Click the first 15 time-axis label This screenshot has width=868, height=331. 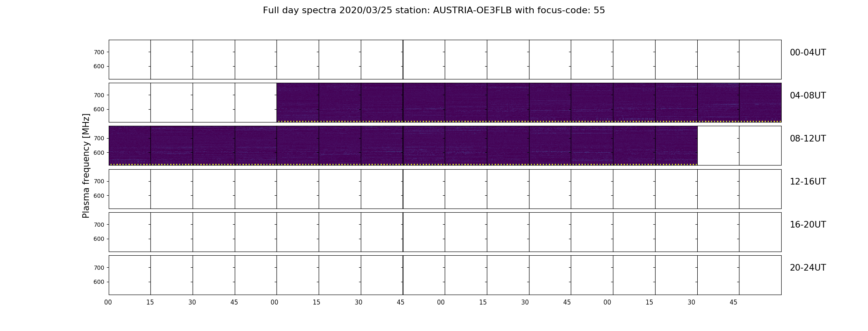(150, 302)
